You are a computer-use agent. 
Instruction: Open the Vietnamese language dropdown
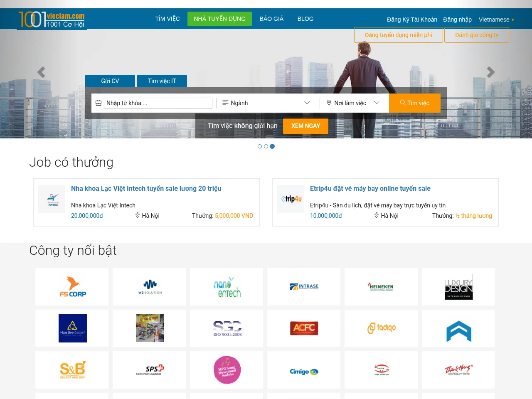tap(496, 20)
